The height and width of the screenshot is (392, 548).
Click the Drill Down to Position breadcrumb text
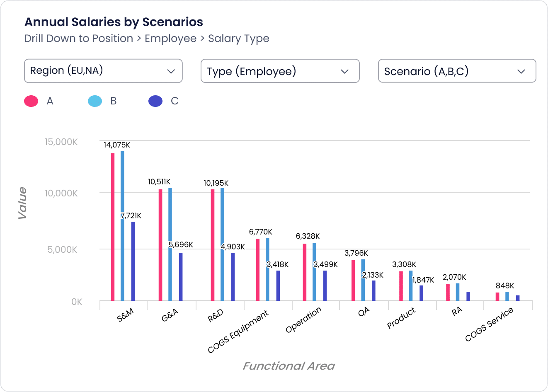coord(79,39)
